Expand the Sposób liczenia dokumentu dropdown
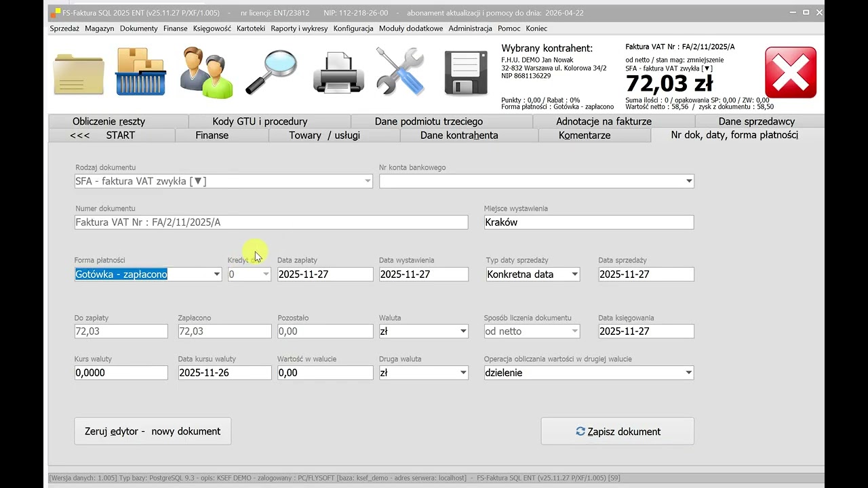 [575, 331]
